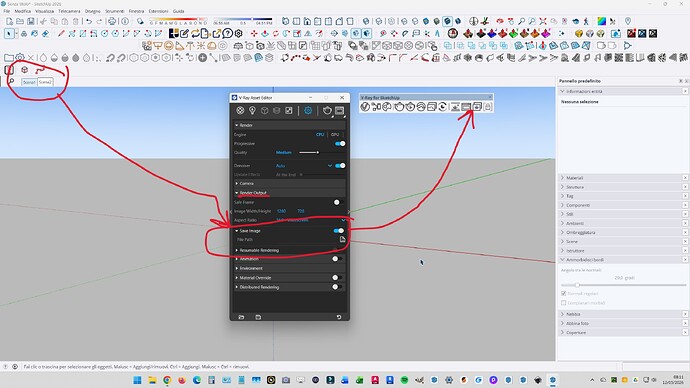
Task: Open the Modifica menu
Action: pos(23,11)
